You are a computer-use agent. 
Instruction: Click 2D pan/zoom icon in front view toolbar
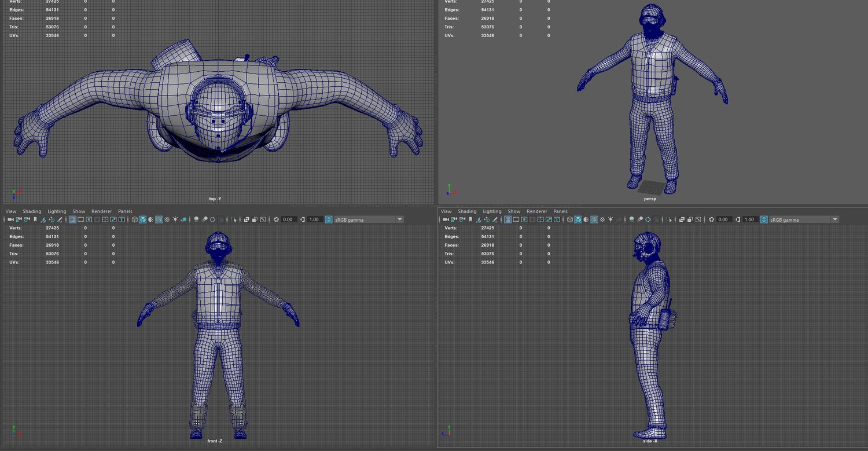tap(52, 220)
